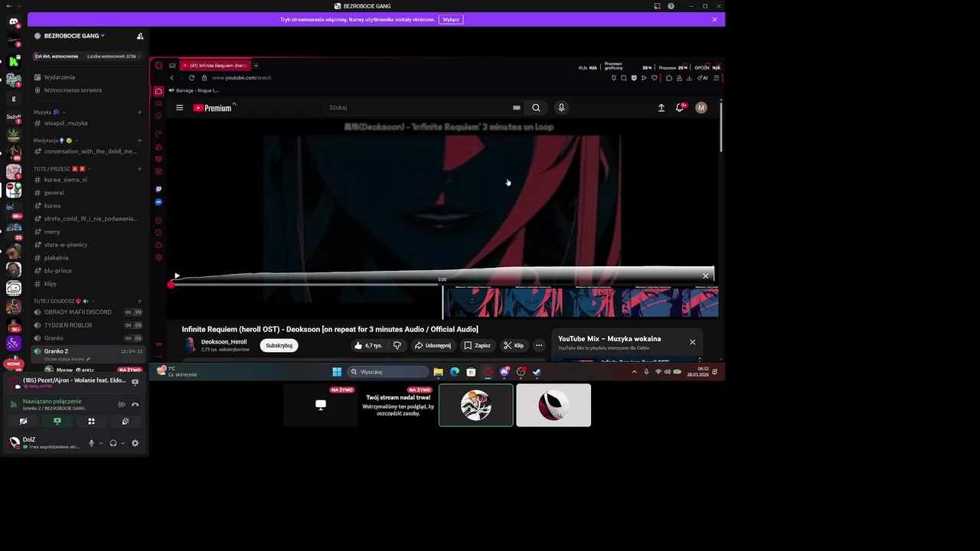Open the blu-prince text channel

[58, 271]
